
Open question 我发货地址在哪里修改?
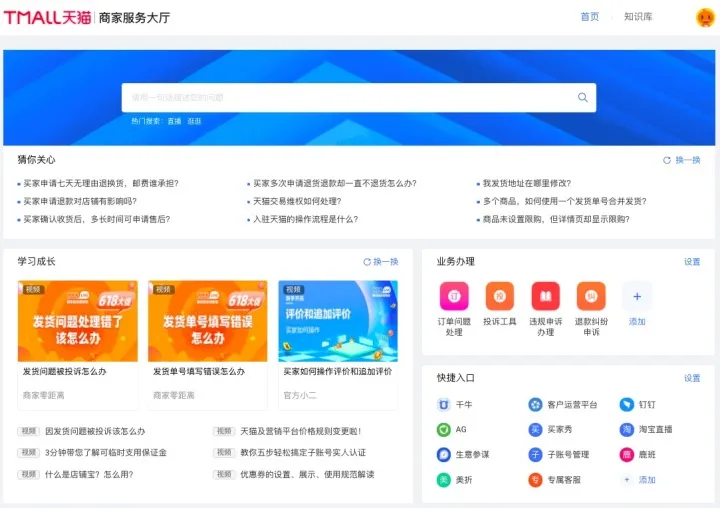pyautogui.click(x=527, y=183)
